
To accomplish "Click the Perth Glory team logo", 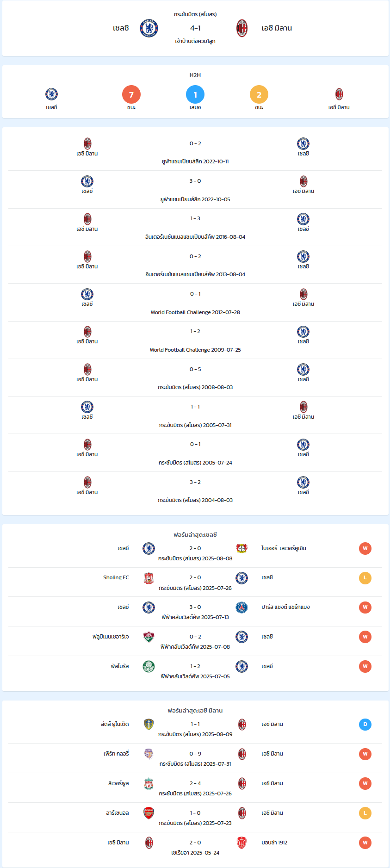I will click(149, 754).
